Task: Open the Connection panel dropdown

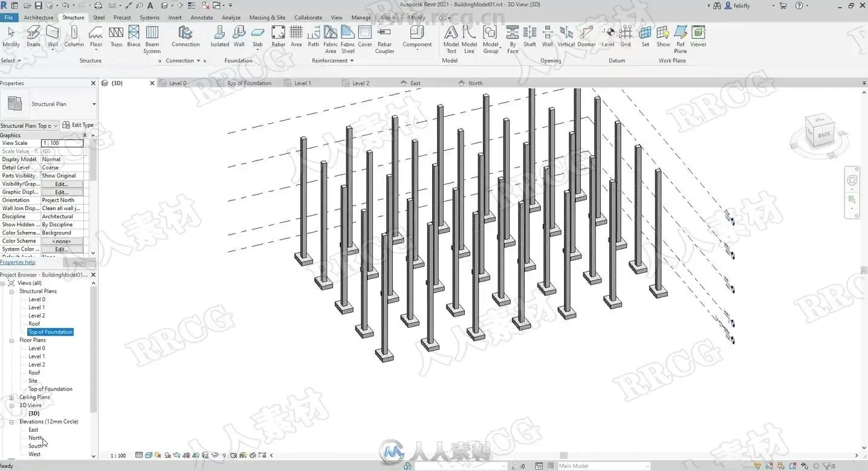Action: pos(184,60)
